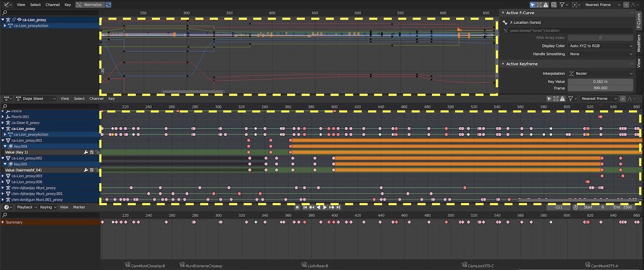Open the Dope Sheet editor-type menu icon
The height and width of the screenshot is (270, 644).
(8, 99)
